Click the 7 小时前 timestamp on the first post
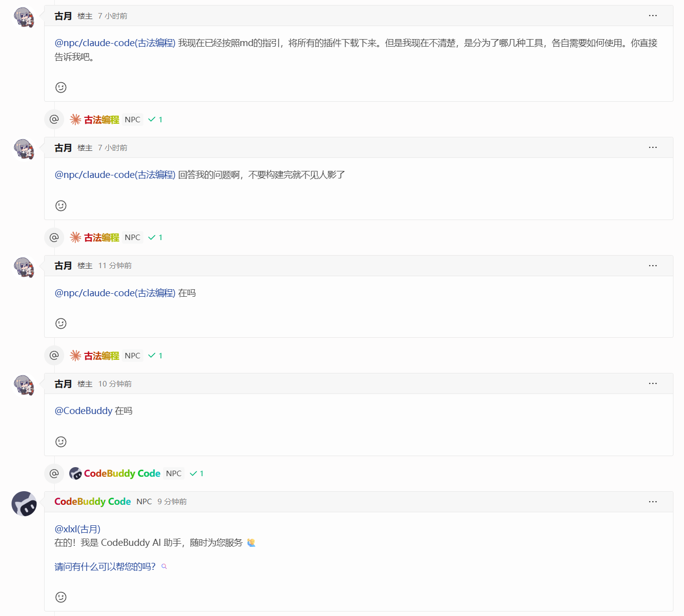 113,16
